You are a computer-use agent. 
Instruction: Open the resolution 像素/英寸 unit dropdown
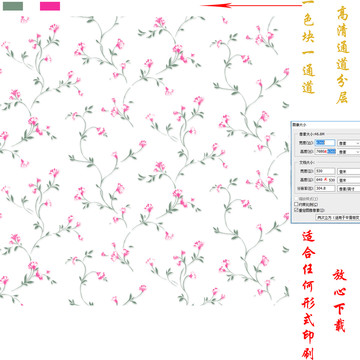click(x=349, y=189)
